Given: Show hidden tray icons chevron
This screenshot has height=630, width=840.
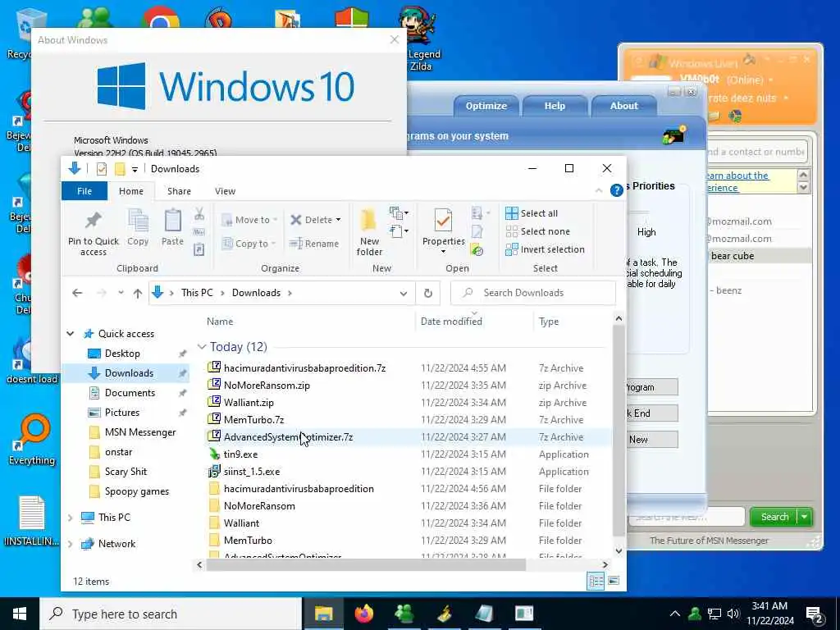Looking at the screenshot, I should (x=675, y=614).
